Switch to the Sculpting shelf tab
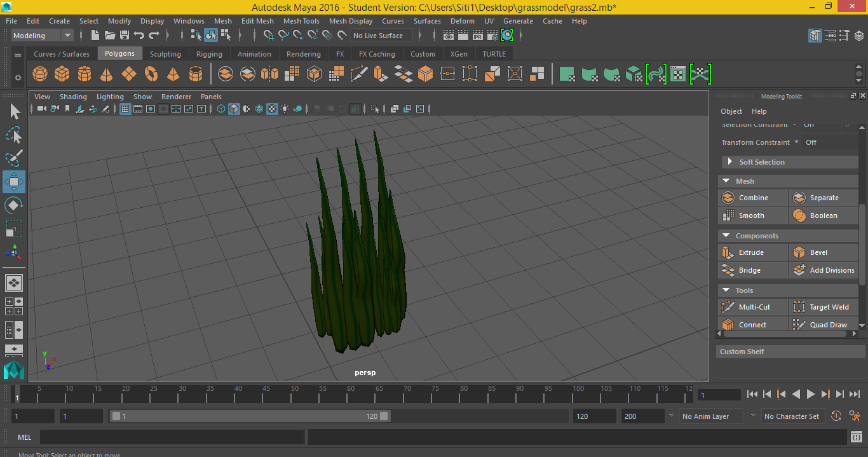 pyautogui.click(x=165, y=54)
